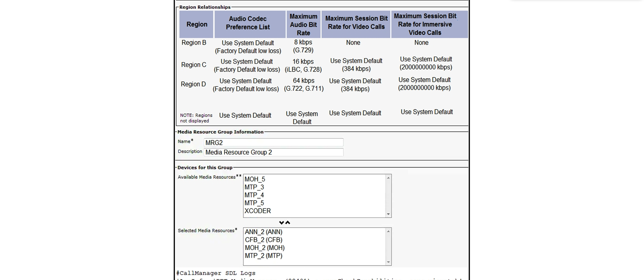Select MOH_5 in Available Media Resources
The height and width of the screenshot is (280, 644).
click(255, 179)
